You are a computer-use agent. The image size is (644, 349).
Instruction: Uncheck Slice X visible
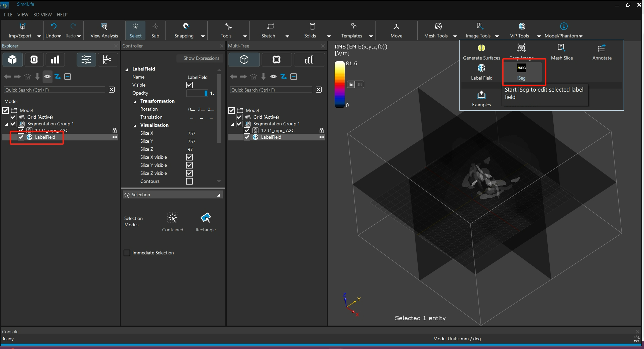pos(189,157)
